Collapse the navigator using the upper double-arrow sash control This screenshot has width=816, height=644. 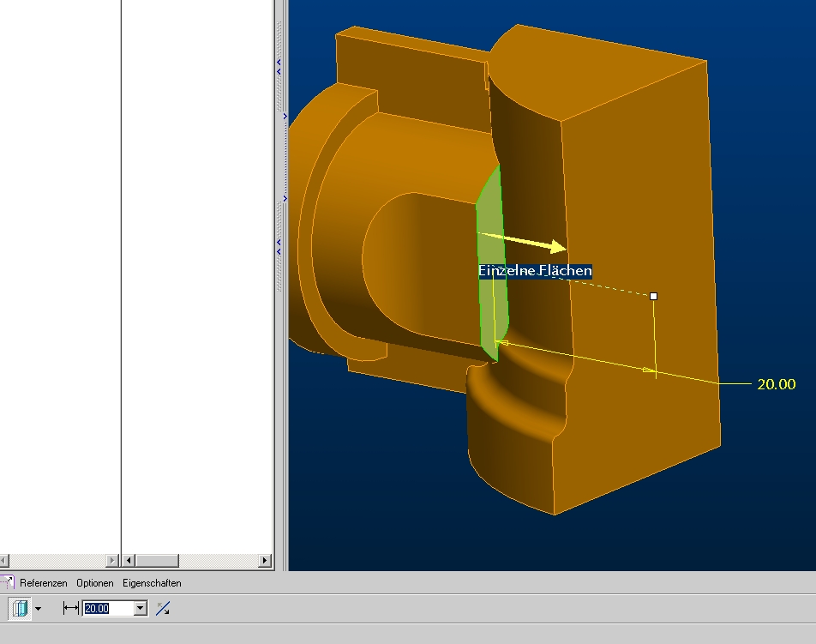pyautogui.click(x=279, y=67)
